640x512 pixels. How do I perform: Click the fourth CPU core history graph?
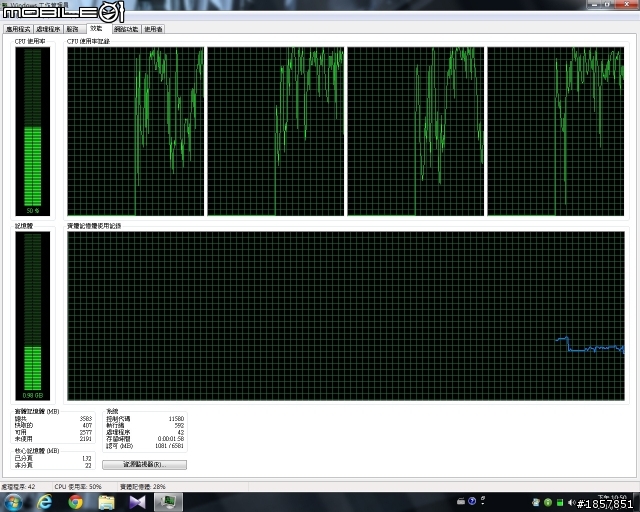(556, 131)
